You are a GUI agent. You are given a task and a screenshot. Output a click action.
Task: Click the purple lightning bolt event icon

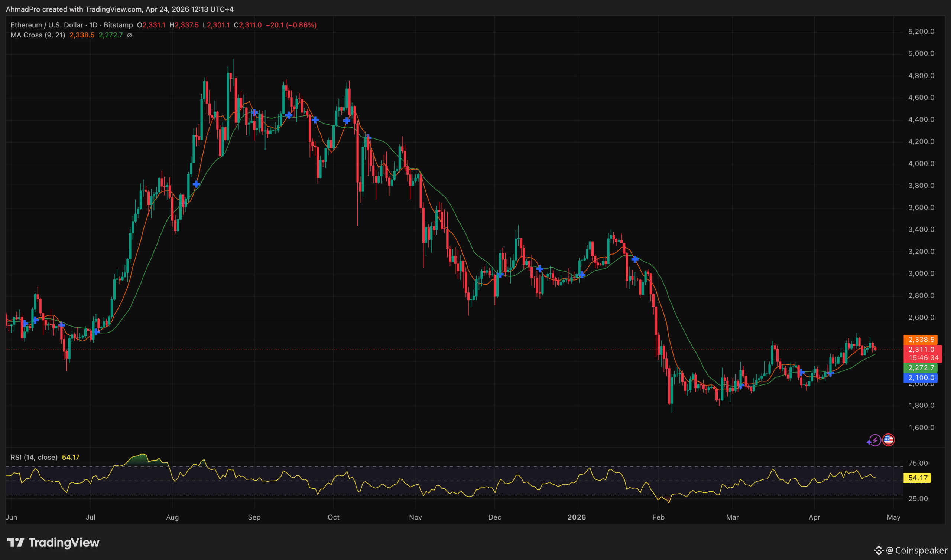tap(874, 440)
